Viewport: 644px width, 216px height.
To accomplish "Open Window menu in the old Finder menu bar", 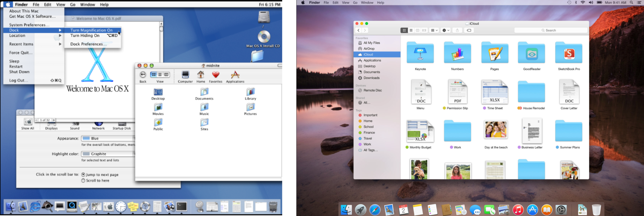I will 87,5.
